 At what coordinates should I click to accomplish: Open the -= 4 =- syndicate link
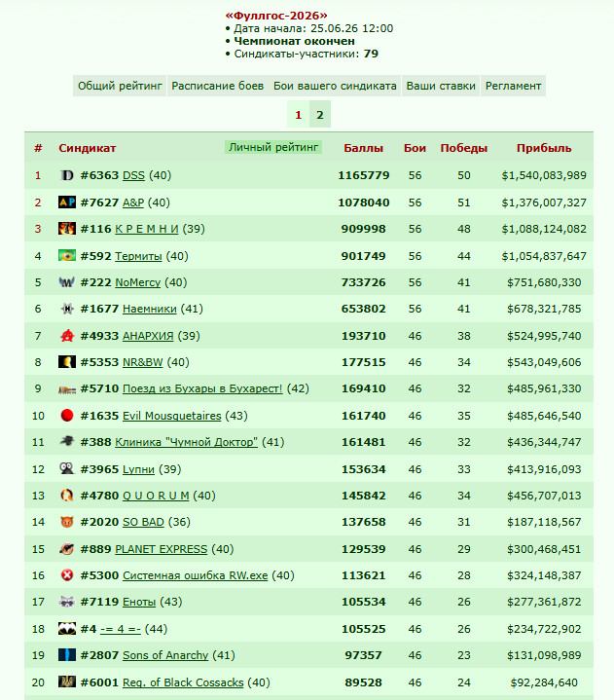121,629
